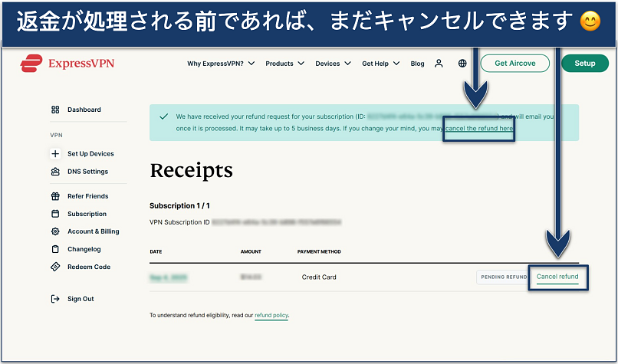Click the Refer Friends gift icon
The height and width of the screenshot is (364, 618).
54,196
